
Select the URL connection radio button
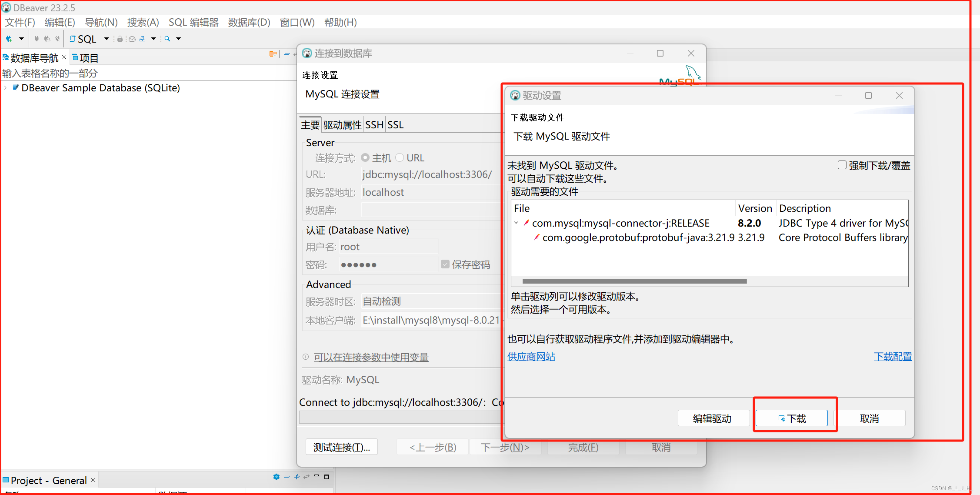tap(400, 157)
